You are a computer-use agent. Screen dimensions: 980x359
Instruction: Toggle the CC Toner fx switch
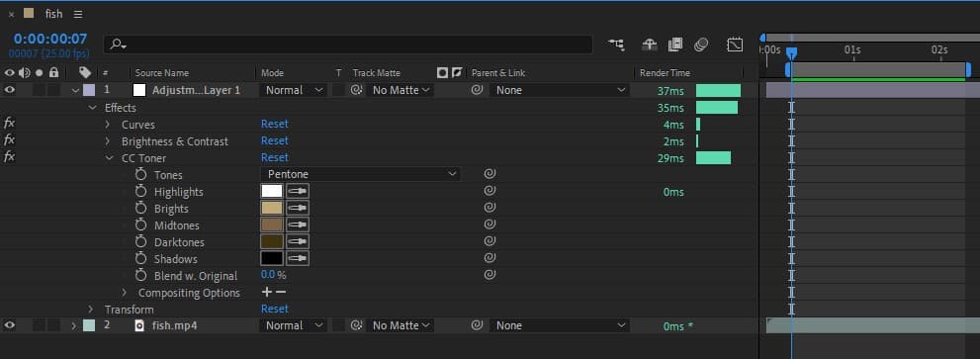(9, 157)
